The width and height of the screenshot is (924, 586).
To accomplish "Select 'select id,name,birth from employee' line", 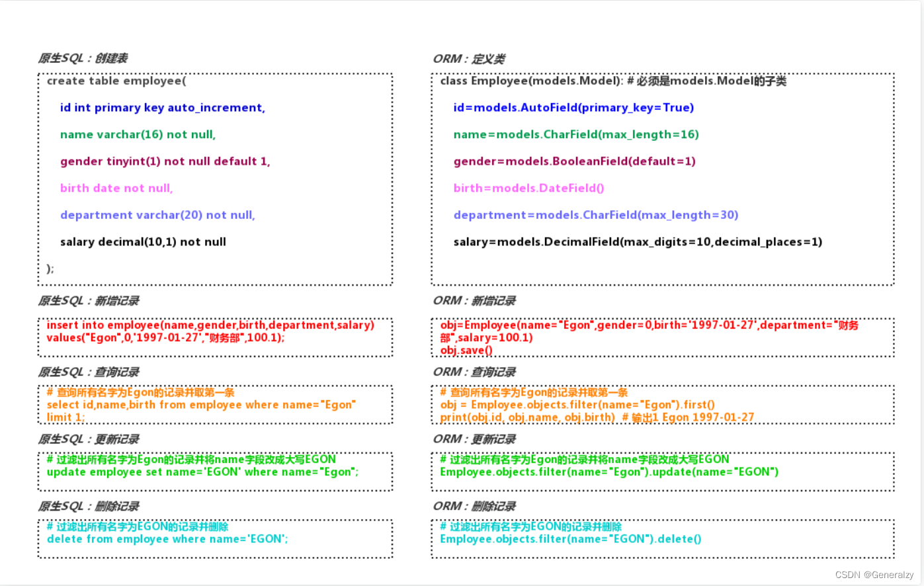I will point(201,405).
